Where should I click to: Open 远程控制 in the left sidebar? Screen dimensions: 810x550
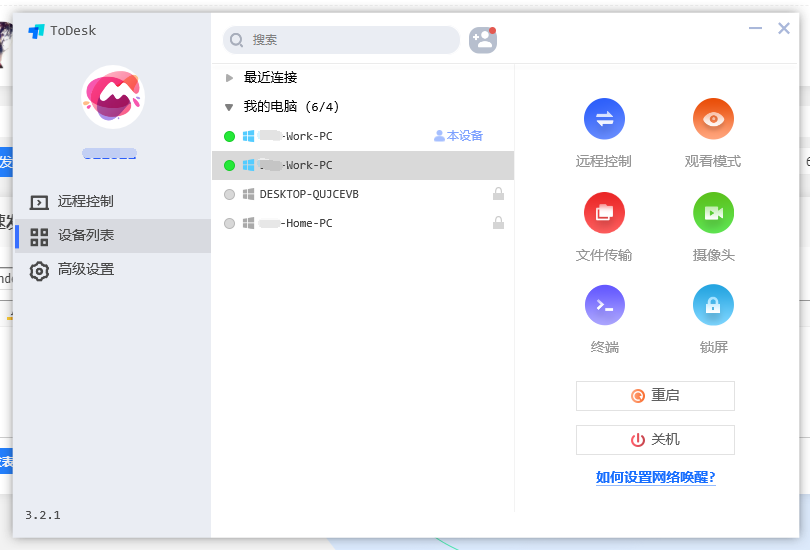(x=113, y=201)
